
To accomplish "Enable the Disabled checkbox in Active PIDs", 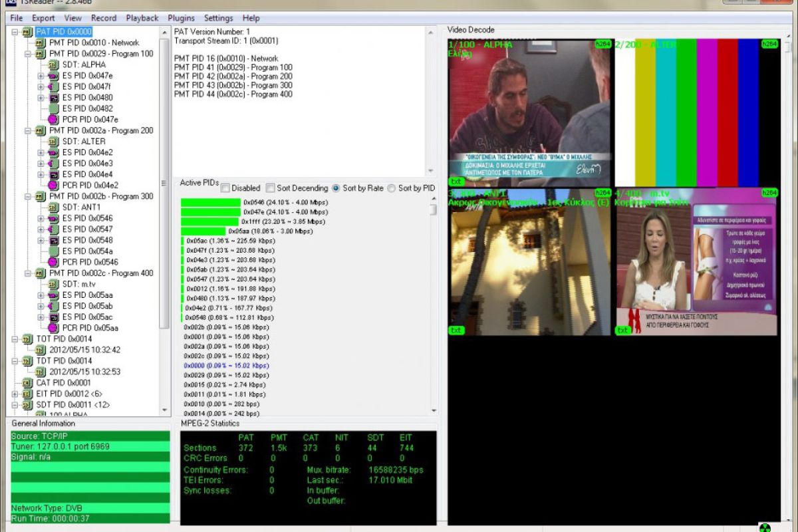I will (225, 188).
